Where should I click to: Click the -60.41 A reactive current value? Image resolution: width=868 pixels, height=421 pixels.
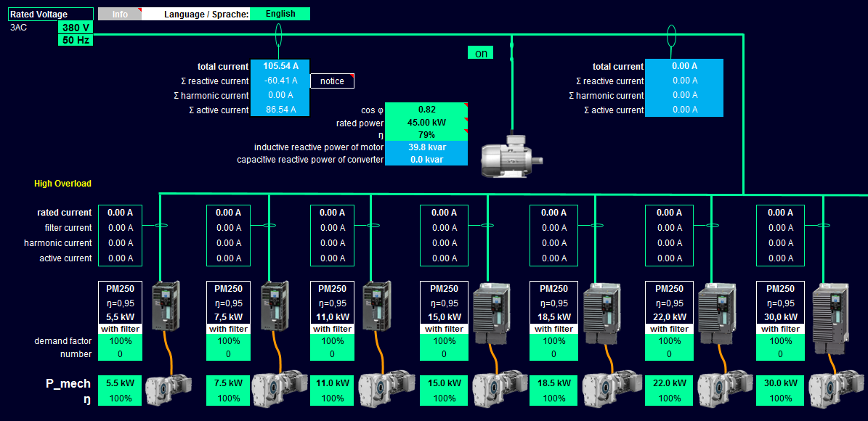pyautogui.click(x=280, y=81)
